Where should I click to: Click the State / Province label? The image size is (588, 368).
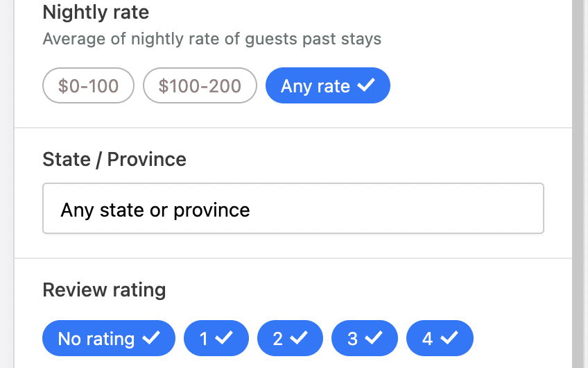pyautogui.click(x=114, y=159)
